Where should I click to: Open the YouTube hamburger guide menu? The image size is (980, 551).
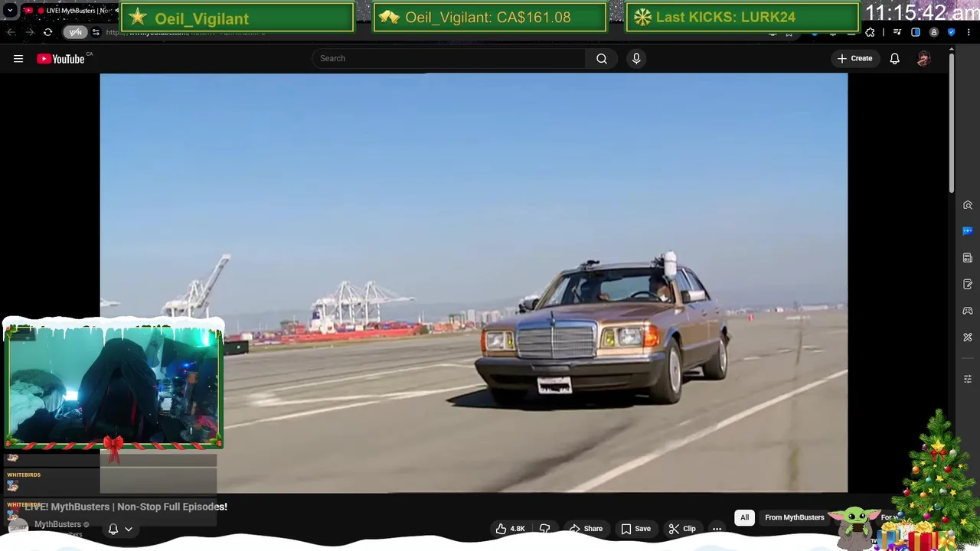[18, 58]
